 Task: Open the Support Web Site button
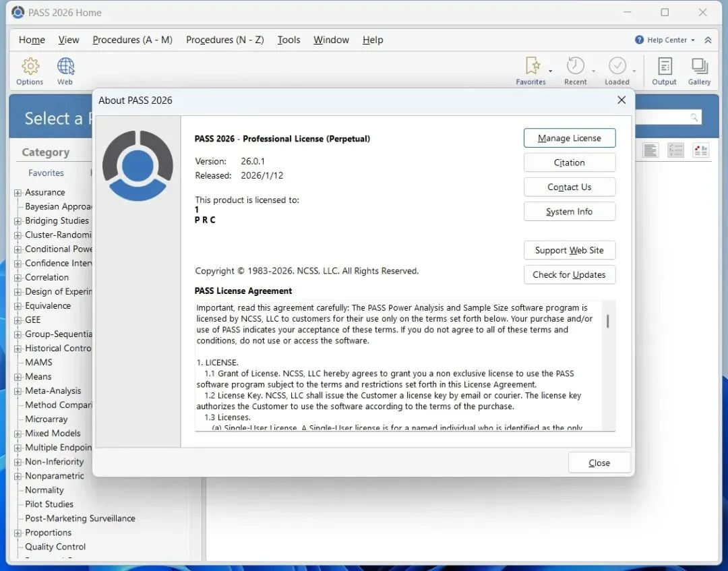569,250
